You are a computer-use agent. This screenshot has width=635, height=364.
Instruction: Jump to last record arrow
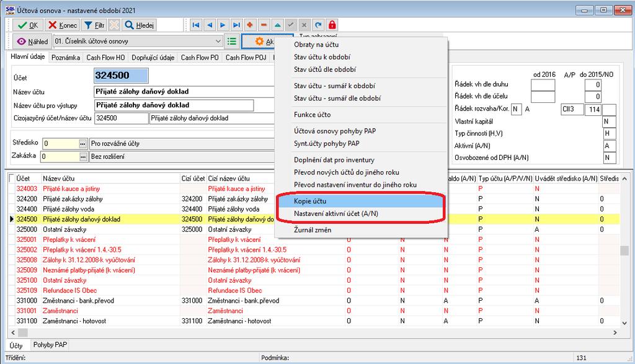236,25
